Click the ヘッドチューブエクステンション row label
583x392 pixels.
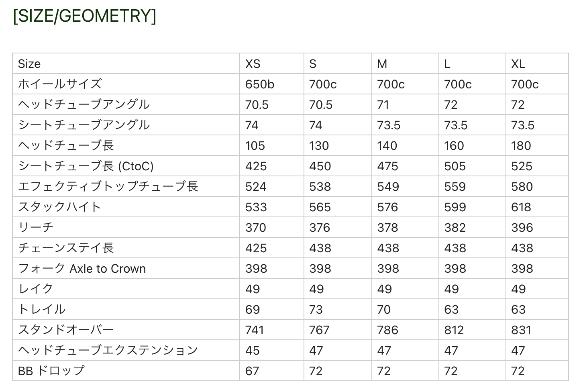pyautogui.click(x=108, y=350)
